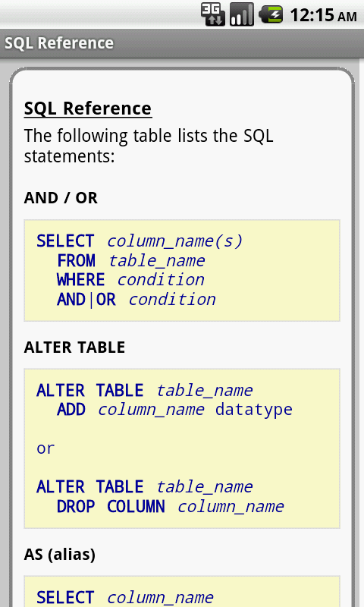Image resolution: width=364 pixels, height=607 pixels.
Task: Click the SELECT column_name(s) code line
Action: pos(140,241)
